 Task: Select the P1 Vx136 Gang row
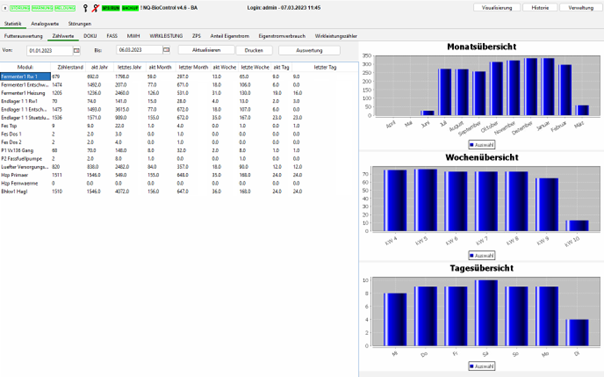pos(179,151)
